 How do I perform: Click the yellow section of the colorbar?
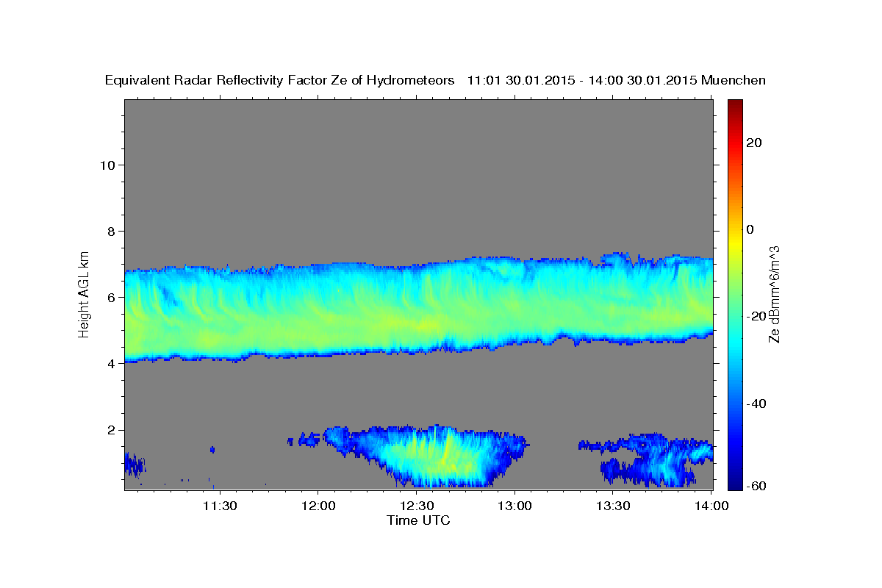[734, 243]
